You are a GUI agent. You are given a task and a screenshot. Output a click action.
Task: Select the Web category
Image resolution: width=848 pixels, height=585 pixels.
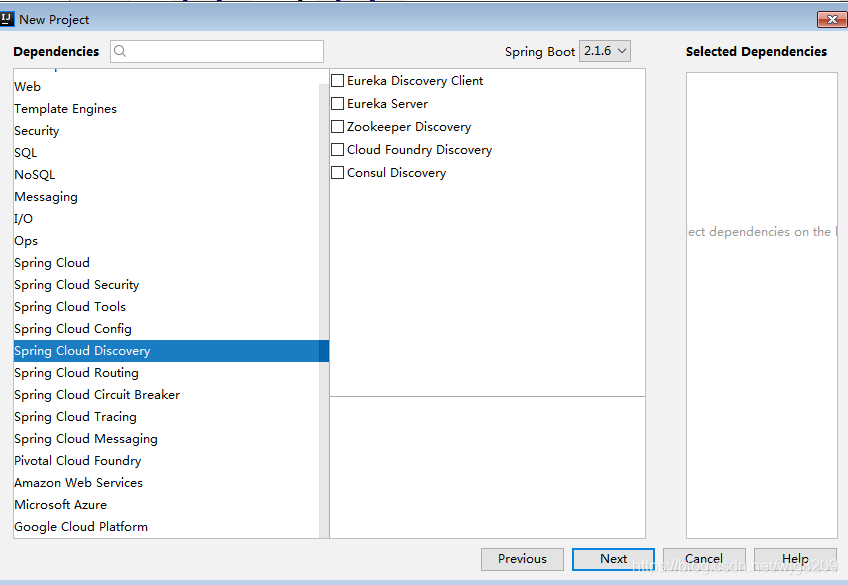point(167,87)
